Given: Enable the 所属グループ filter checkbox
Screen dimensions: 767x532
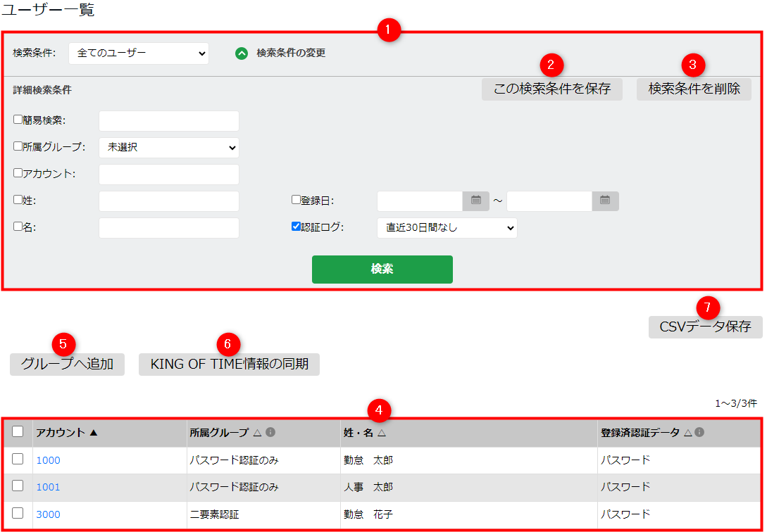Looking at the screenshot, I should pyautogui.click(x=18, y=146).
